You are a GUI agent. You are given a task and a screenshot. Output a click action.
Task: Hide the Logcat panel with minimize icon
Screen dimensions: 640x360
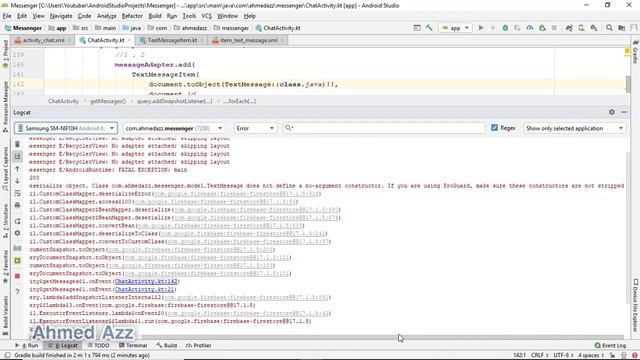coord(624,112)
